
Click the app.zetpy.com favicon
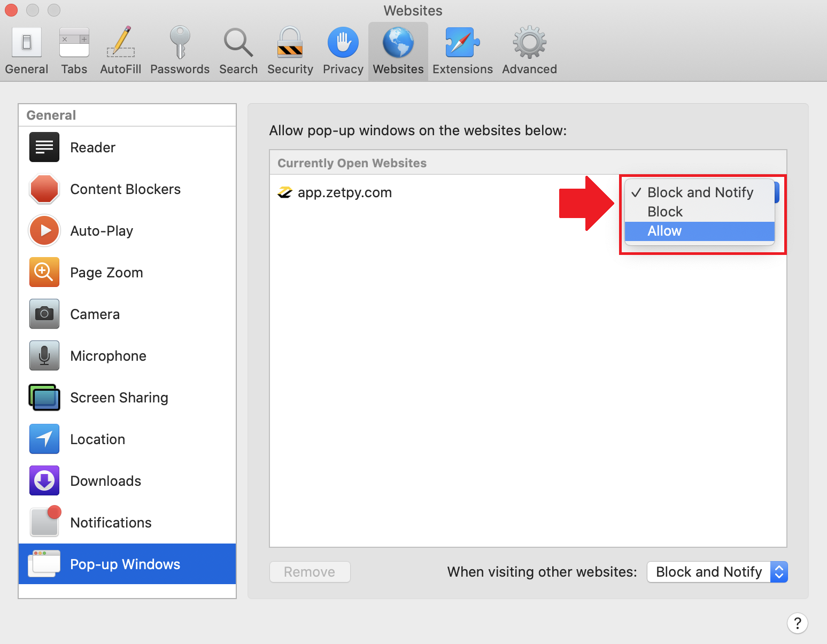pos(285,192)
